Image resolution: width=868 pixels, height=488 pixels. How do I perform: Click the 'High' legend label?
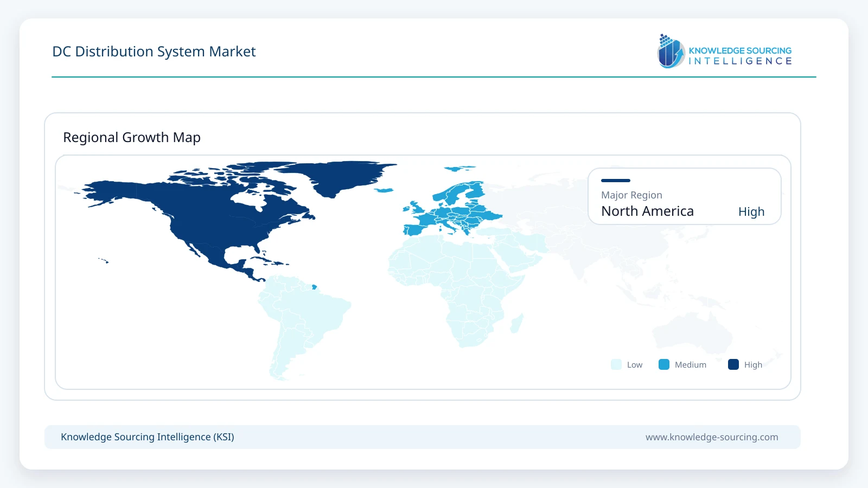[753, 365]
